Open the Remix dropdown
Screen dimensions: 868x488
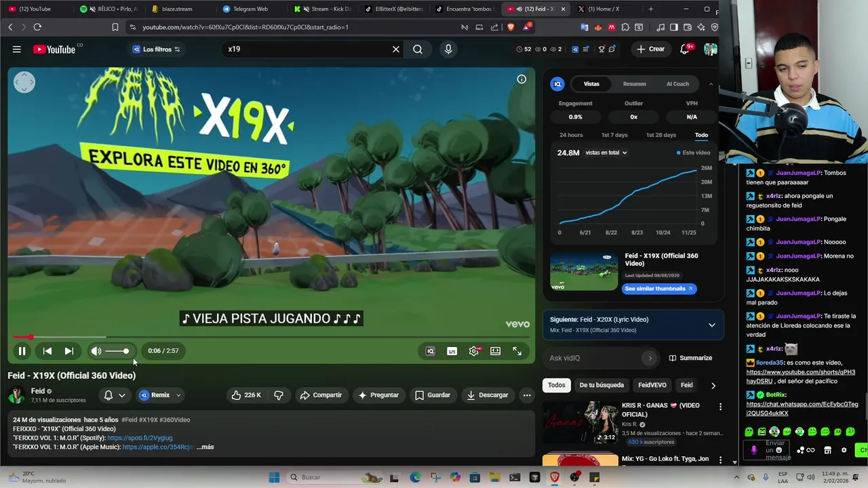point(160,395)
